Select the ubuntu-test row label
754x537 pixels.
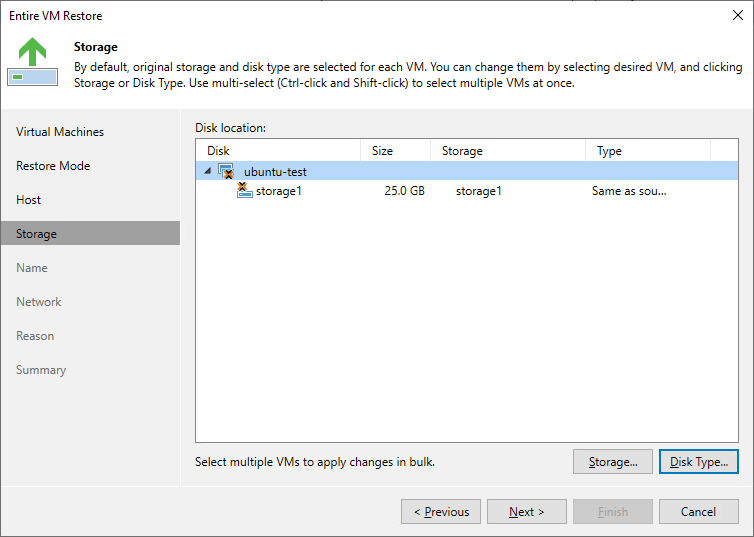coord(275,172)
